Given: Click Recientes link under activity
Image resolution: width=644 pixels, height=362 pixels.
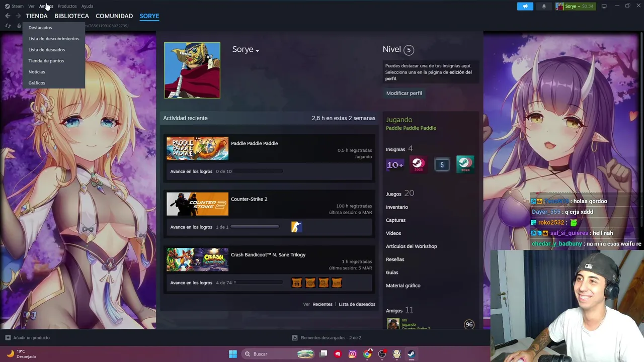Looking at the screenshot, I should click(x=323, y=304).
